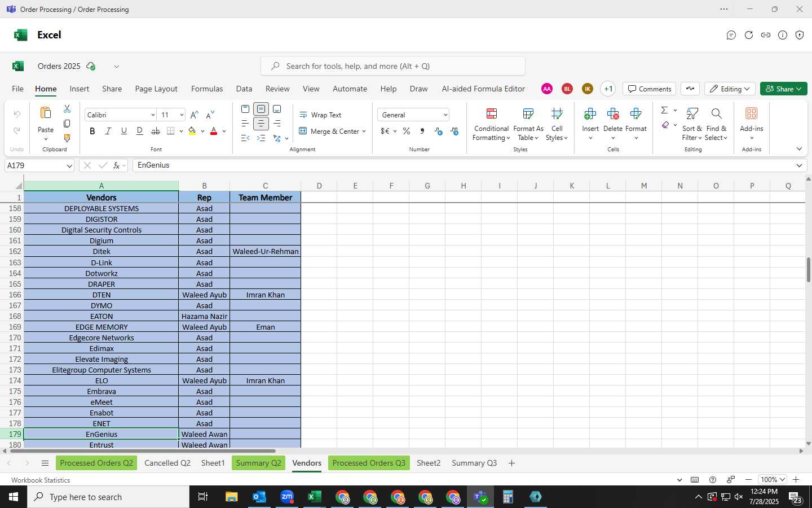Open Merge & Center dropdown arrow
The image size is (812, 508).
point(364,132)
